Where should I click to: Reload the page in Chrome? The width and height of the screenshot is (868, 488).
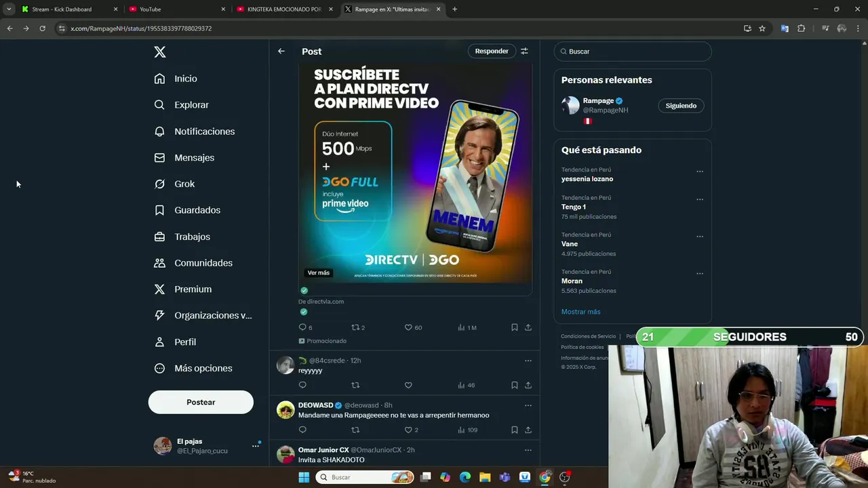(42, 28)
